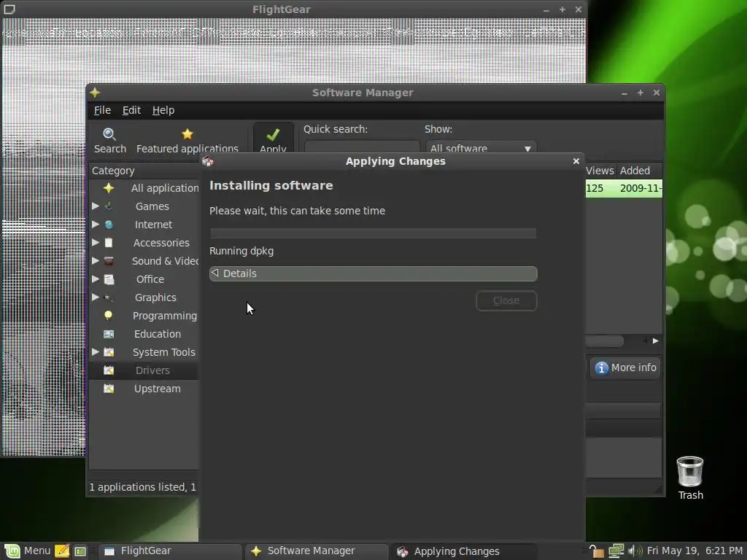The width and height of the screenshot is (747, 560).
Task: Click the Graphics category icon
Action: [x=109, y=297]
